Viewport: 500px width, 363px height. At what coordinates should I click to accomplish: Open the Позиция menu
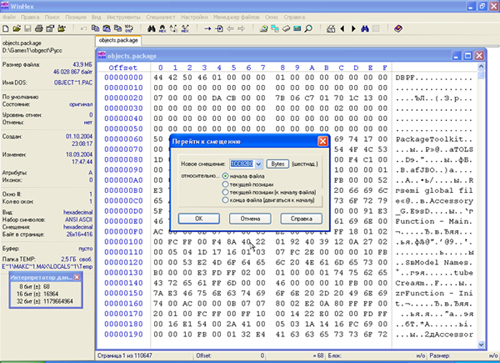76,17
